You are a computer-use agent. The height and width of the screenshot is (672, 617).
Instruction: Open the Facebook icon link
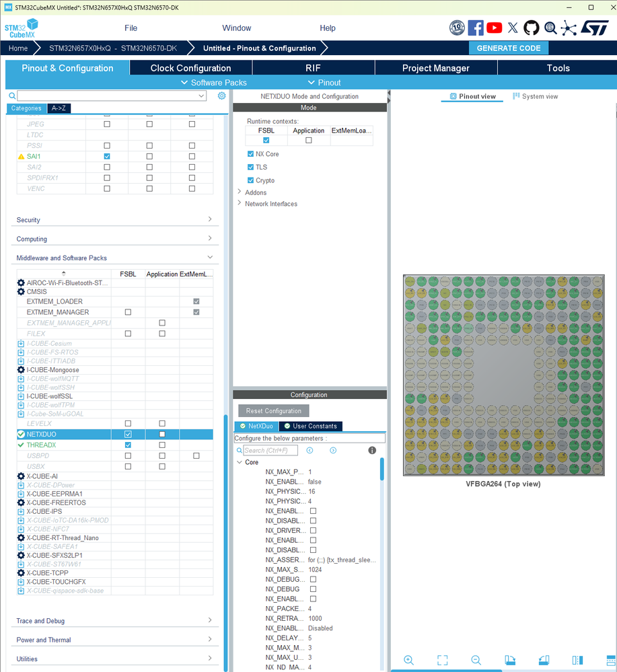pyautogui.click(x=476, y=28)
